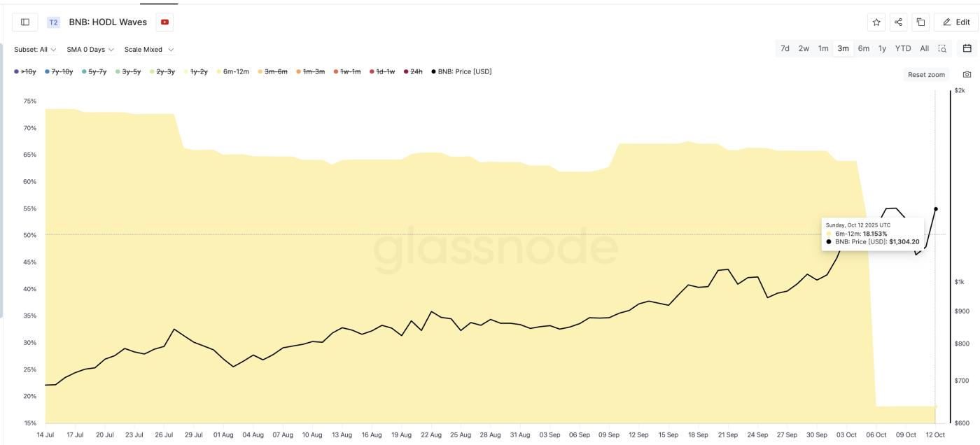
Task: Click the Edit button
Action: point(956,22)
